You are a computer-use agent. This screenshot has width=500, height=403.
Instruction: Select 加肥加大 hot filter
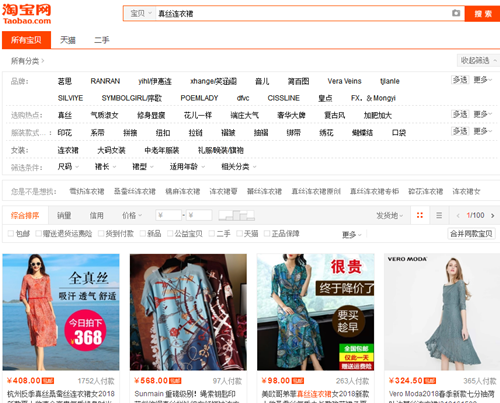click(x=378, y=115)
